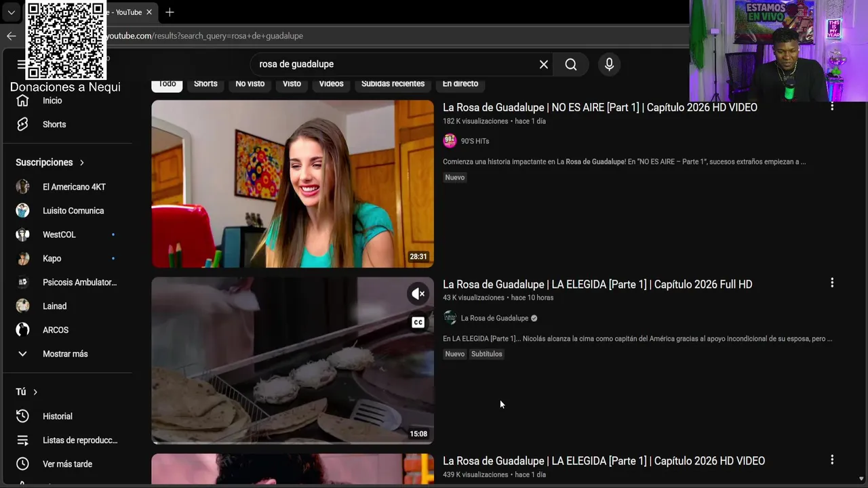Open the NO ES AIRE [Part 1] video title
The height and width of the screenshot is (488, 868).
(600, 108)
